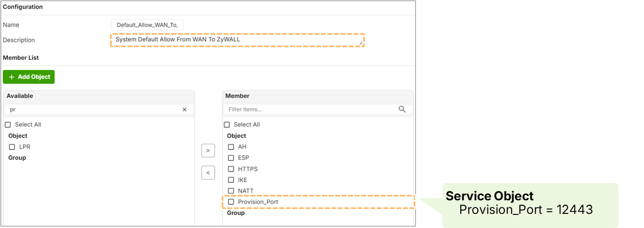Tick Select All in the Member list

[227, 125]
